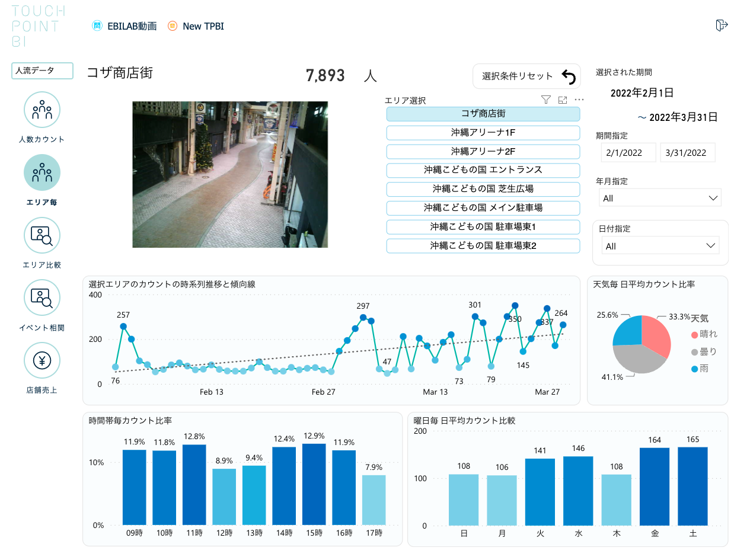Click the 16時 bar labeled 11.9%
This screenshot has width=750, height=560.
coord(344,488)
